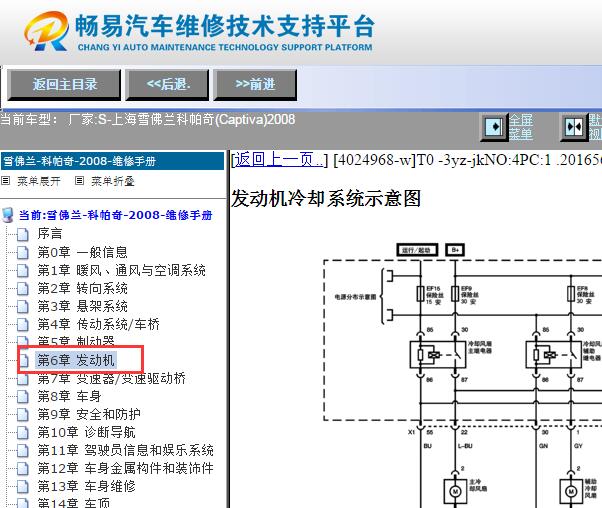The image size is (602, 508).
Task: Open the 返回上一页 link
Action: (x=279, y=159)
